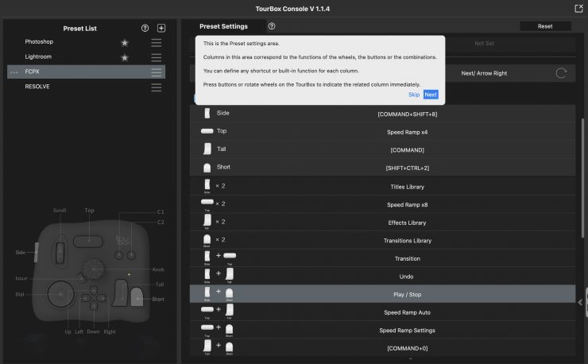Click the Reset button
Image resolution: width=588 pixels, height=364 pixels.
545,26
